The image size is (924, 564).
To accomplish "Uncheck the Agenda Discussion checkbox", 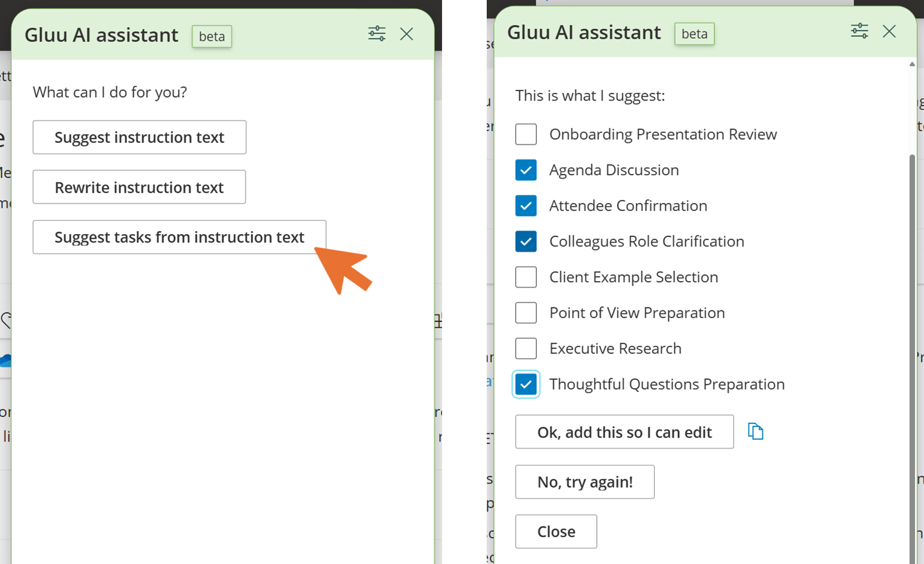I will tap(526, 170).
